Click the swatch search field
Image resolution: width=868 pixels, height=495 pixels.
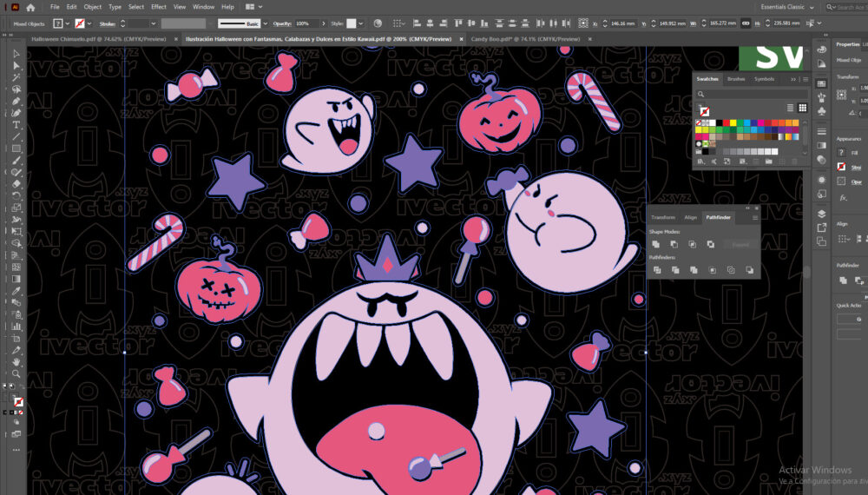click(x=751, y=94)
